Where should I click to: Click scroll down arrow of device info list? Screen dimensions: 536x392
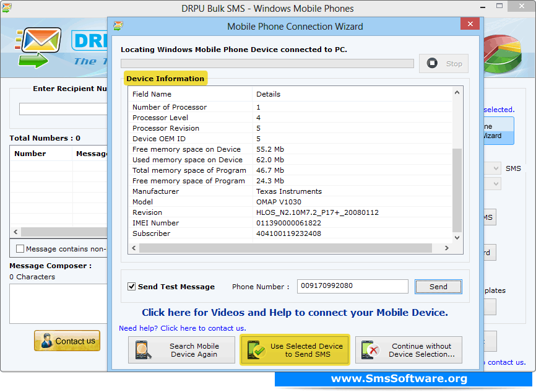(457, 237)
